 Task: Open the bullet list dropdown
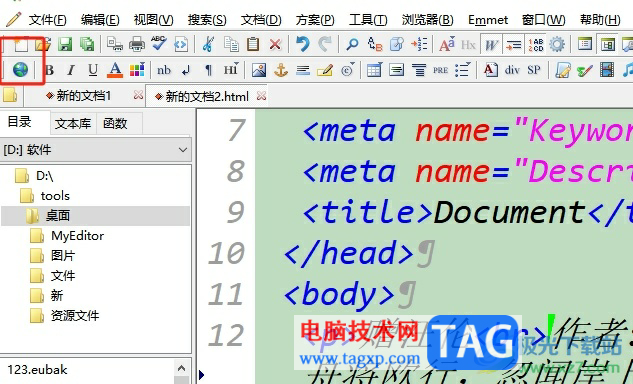(463, 70)
